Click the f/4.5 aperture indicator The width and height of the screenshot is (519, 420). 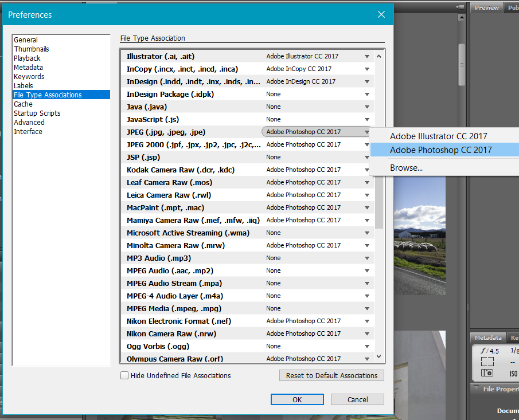pos(489,351)
